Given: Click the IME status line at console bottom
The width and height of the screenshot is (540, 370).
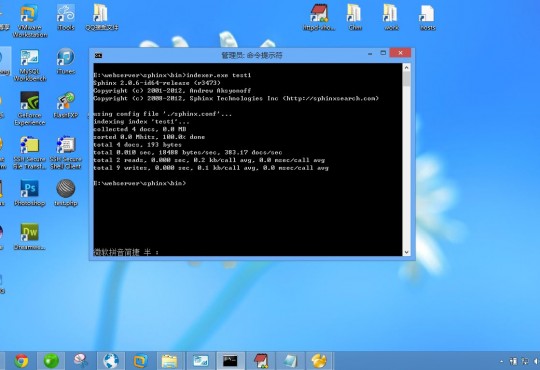Looking at the screenshot, I should click(126, 252).
